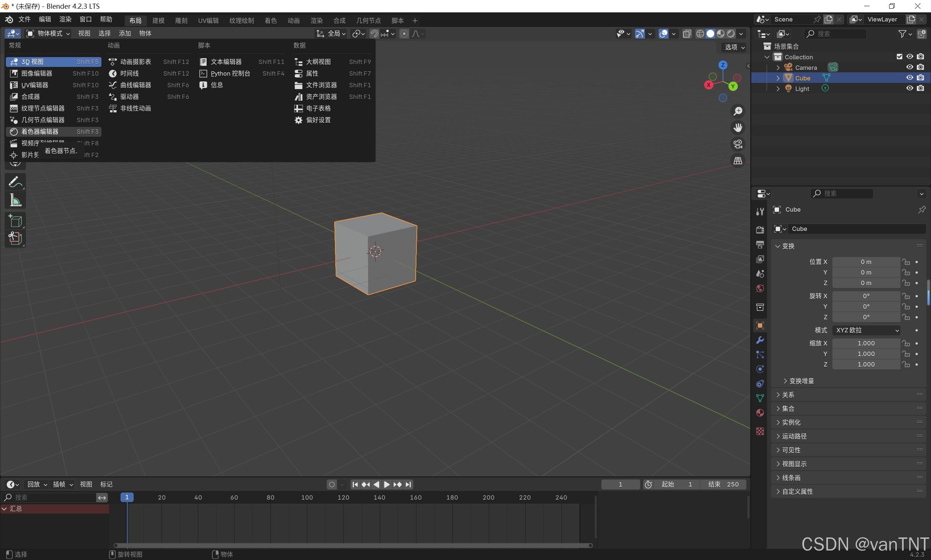
Task: Open the Material properties tab icon
Action: click(760, 413)
